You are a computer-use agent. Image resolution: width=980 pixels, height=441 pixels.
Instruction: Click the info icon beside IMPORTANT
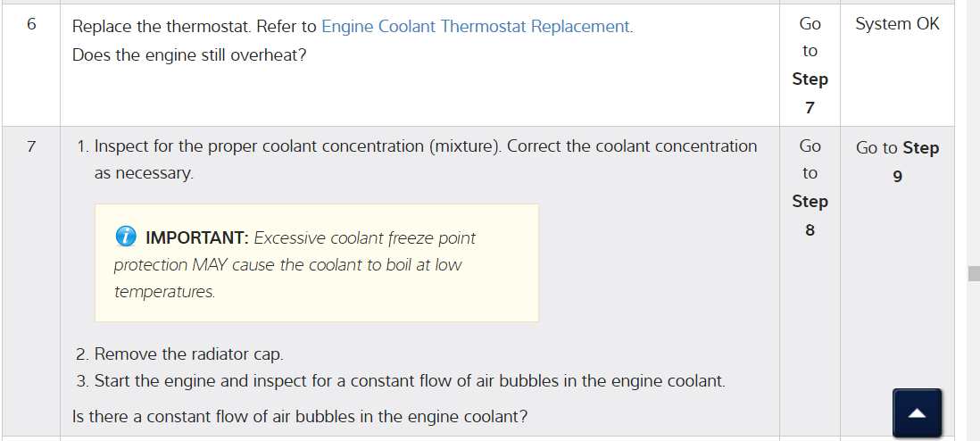pos(126,237)
